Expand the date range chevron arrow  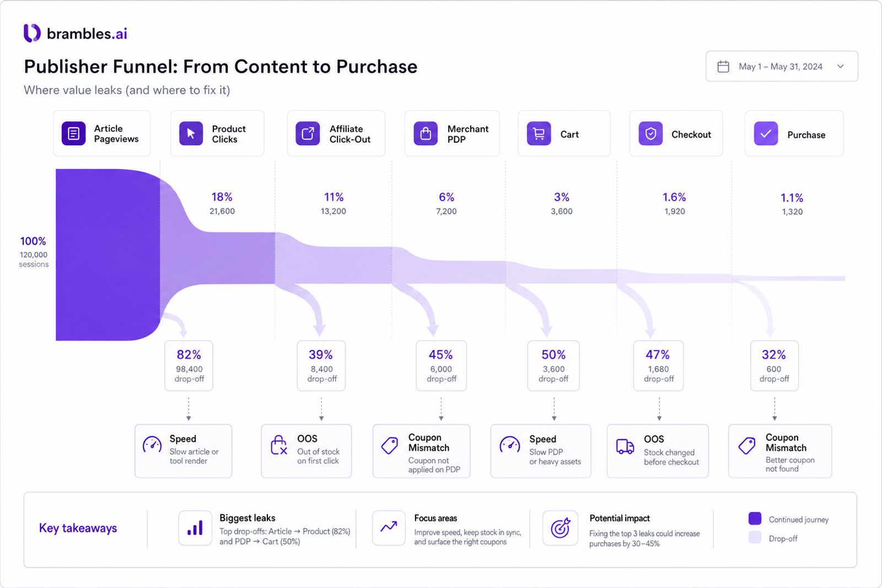pos(841,67)
